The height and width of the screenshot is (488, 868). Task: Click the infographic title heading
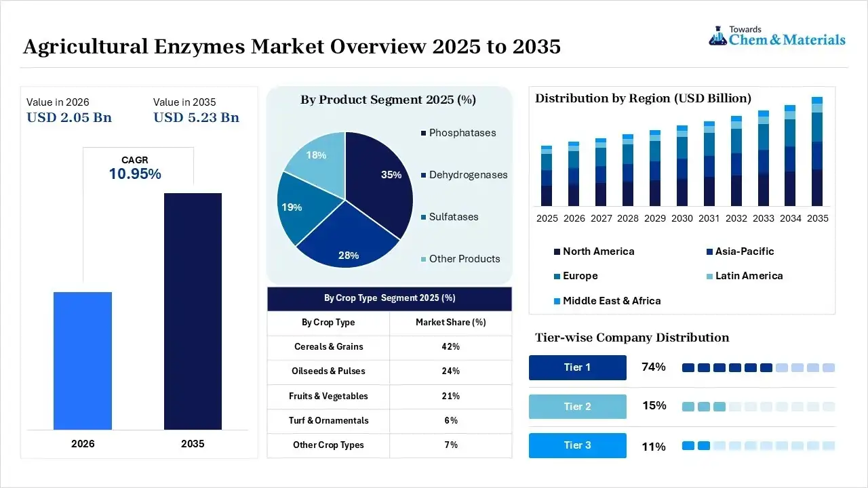click(292, 46)
